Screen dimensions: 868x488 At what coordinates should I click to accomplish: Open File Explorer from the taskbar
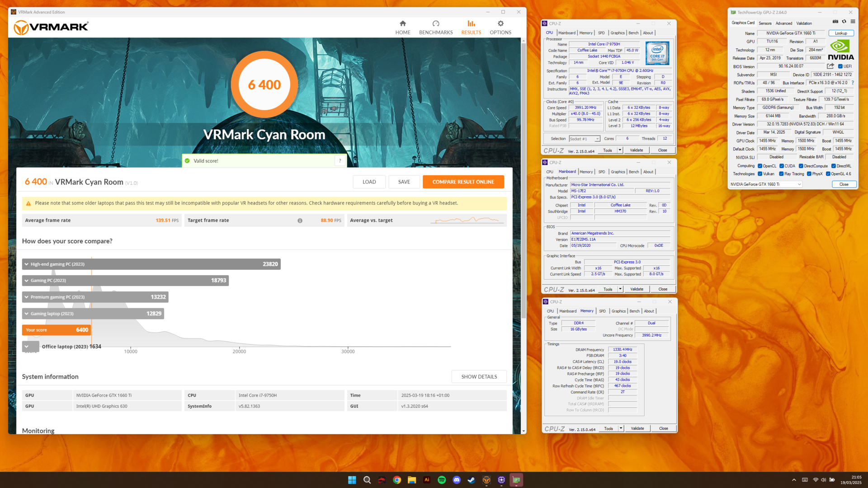click(412, 480)
